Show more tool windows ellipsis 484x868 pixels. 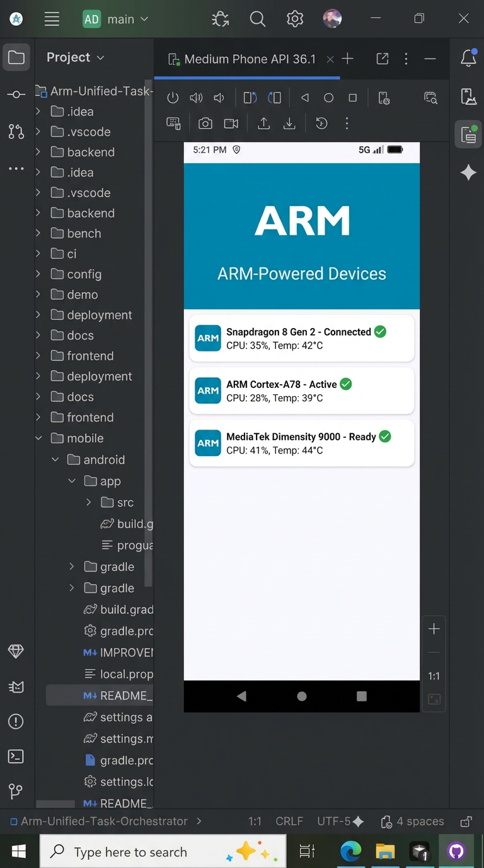pos(16,168)
